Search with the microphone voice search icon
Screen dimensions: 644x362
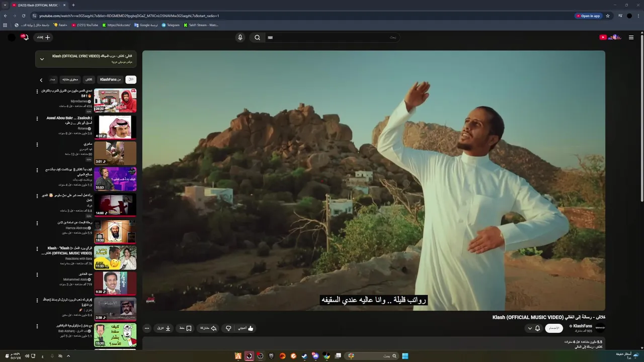[240, 37]
